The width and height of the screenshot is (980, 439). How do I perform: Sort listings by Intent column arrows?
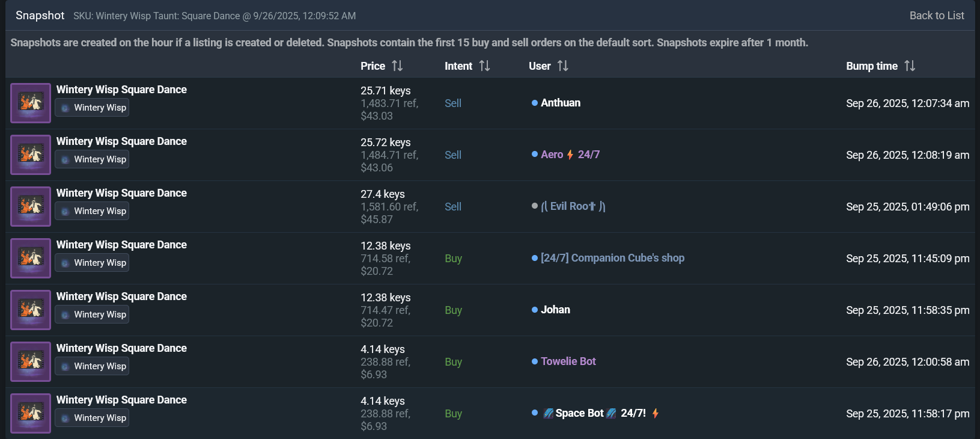484,66
